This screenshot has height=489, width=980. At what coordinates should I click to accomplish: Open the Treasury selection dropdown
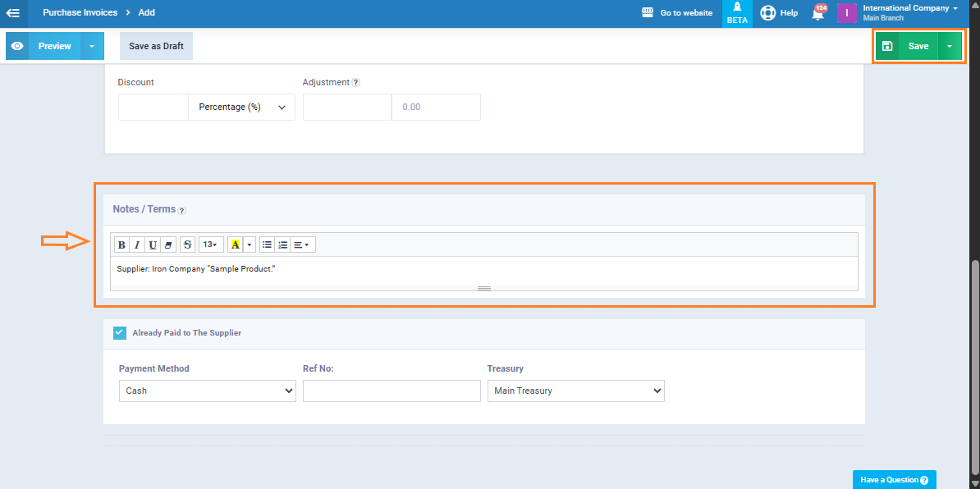(575, 391)
